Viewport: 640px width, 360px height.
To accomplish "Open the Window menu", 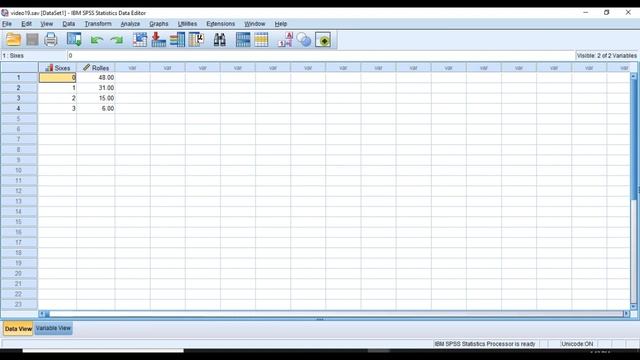I will [255, 24].
